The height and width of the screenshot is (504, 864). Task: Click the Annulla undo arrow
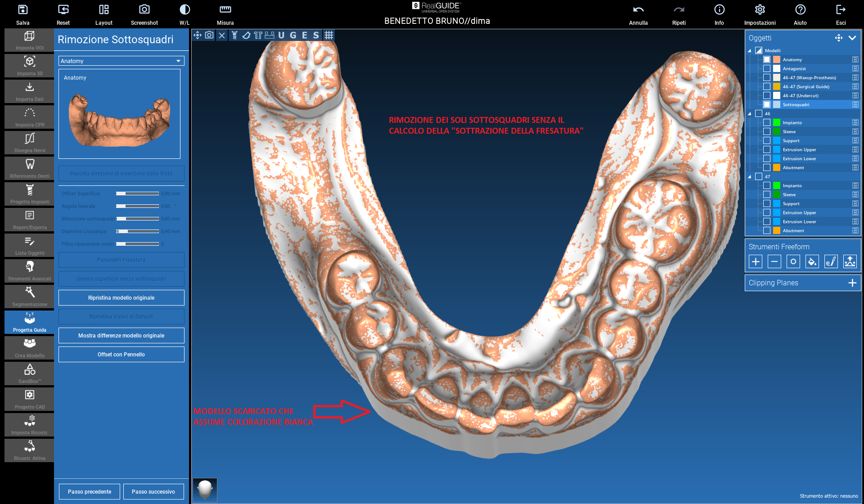(x=638, y=10)
